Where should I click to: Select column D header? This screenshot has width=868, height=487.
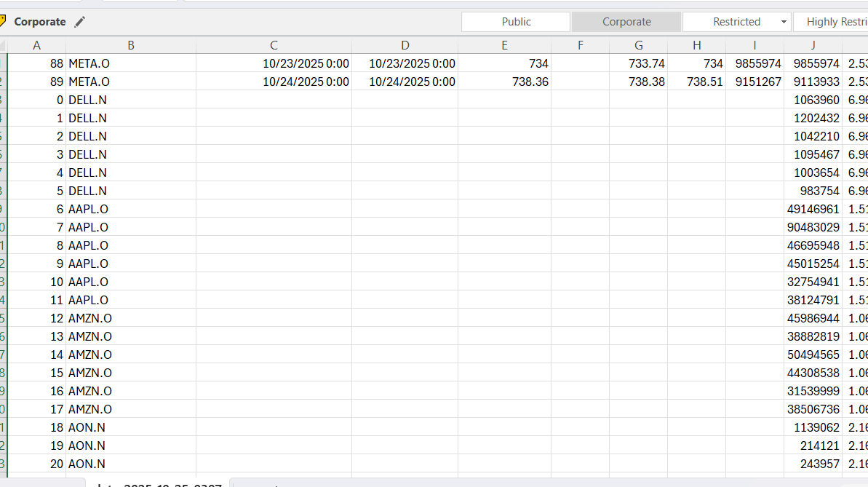(x=405, y=45)
